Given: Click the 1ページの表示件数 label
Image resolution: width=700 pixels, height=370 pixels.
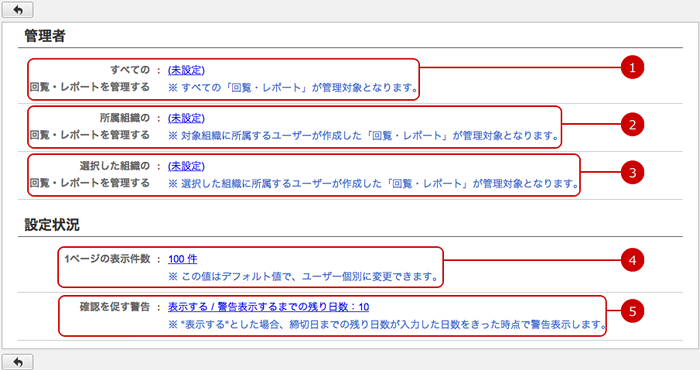Looking at the screenshot, I should click(x=107, y=259).
